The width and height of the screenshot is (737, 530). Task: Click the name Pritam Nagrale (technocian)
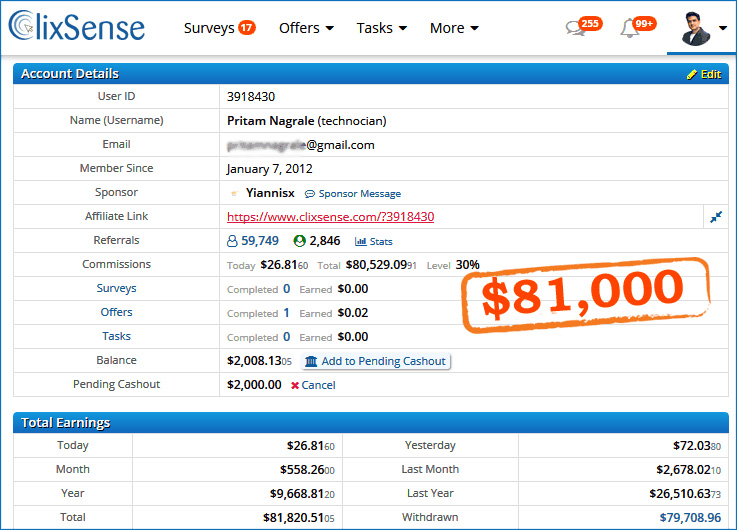coord(306,121)
